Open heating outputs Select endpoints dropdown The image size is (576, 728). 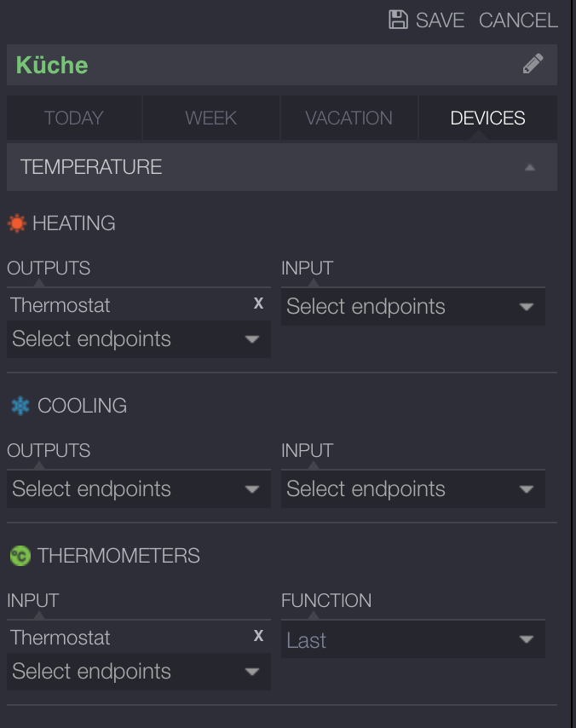pos(138,339)
